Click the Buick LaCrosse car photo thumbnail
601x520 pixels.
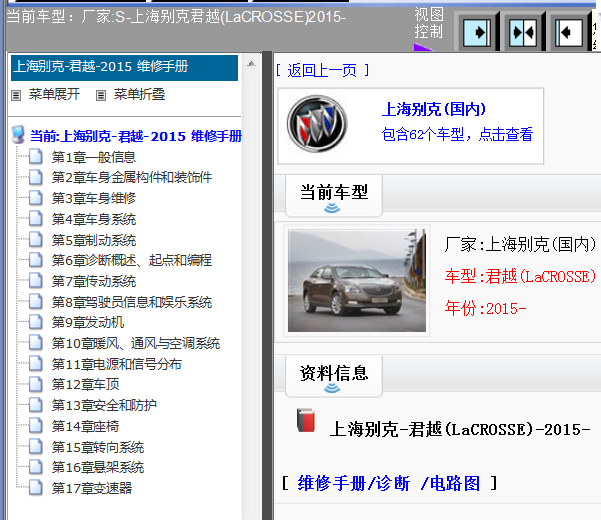357,281
